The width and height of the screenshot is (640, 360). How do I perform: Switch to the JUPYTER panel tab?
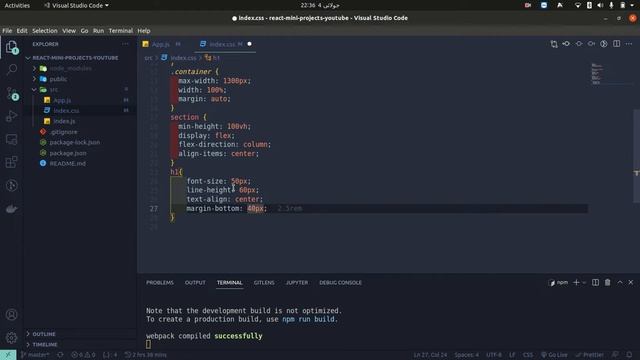(297, 282)
